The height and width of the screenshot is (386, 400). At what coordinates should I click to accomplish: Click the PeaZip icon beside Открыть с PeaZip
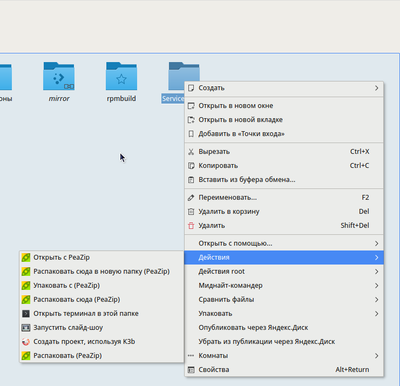click(x=26, y=257)
